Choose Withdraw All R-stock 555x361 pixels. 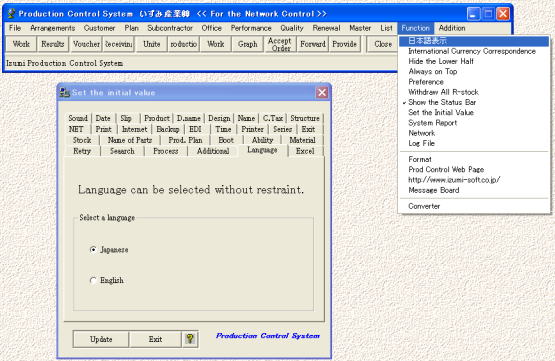tap(474, 92)
